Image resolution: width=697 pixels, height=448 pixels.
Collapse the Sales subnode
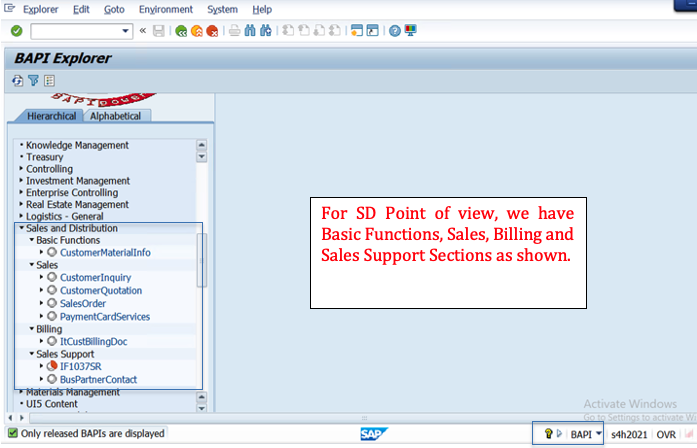coord(32,264)
